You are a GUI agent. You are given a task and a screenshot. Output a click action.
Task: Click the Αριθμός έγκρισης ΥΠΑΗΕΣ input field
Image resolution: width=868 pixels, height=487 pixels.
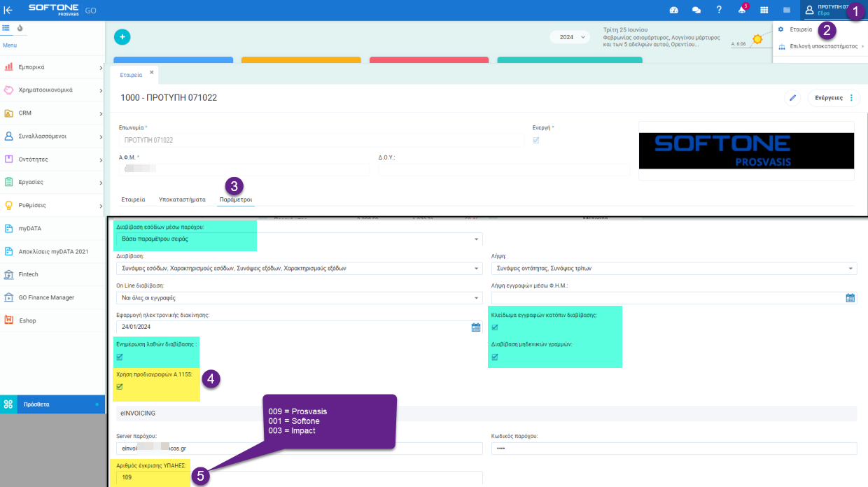(299, 478)
